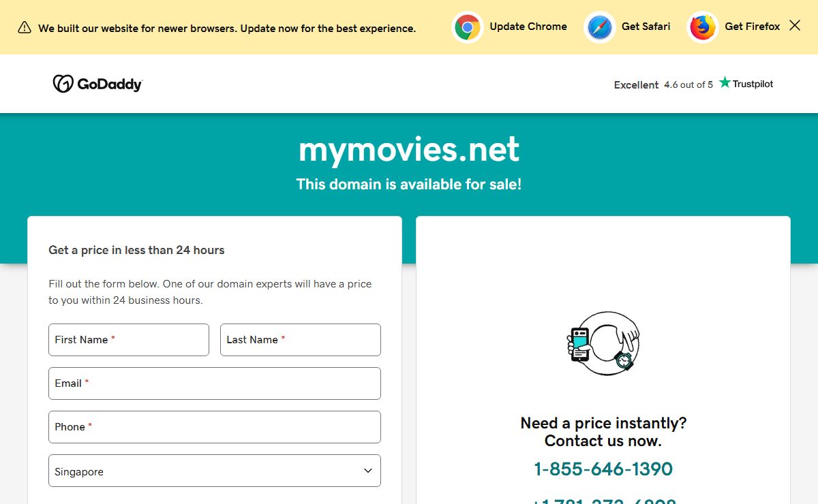Image resolution: width=818 pixels, height=504 pixels.
Task: Click 'This domain is available for sale!' text
Action: click(x=409, y=184)
